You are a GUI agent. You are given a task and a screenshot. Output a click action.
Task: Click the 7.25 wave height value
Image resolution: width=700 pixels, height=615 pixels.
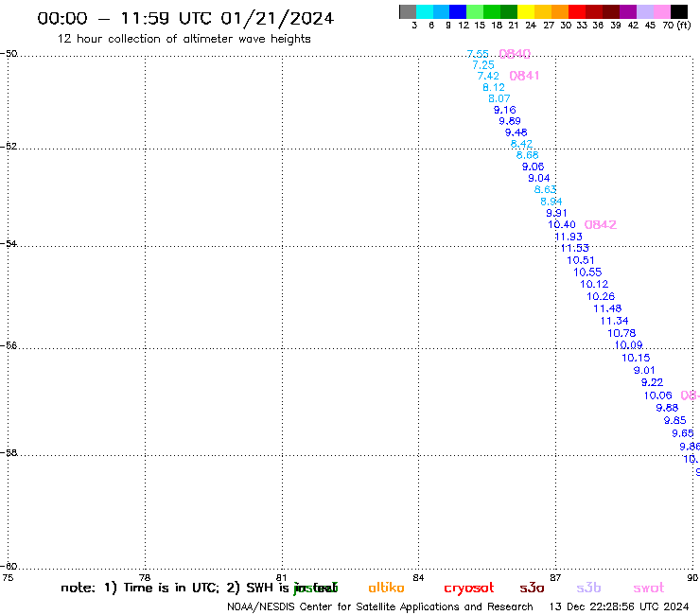[483, 65]
